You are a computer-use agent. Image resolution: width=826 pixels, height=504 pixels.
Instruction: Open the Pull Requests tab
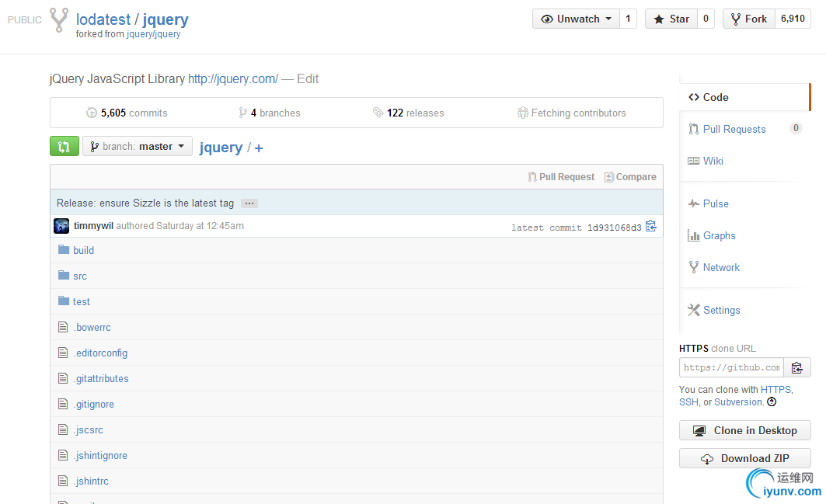pyautogui.click(x=734, y=129)
